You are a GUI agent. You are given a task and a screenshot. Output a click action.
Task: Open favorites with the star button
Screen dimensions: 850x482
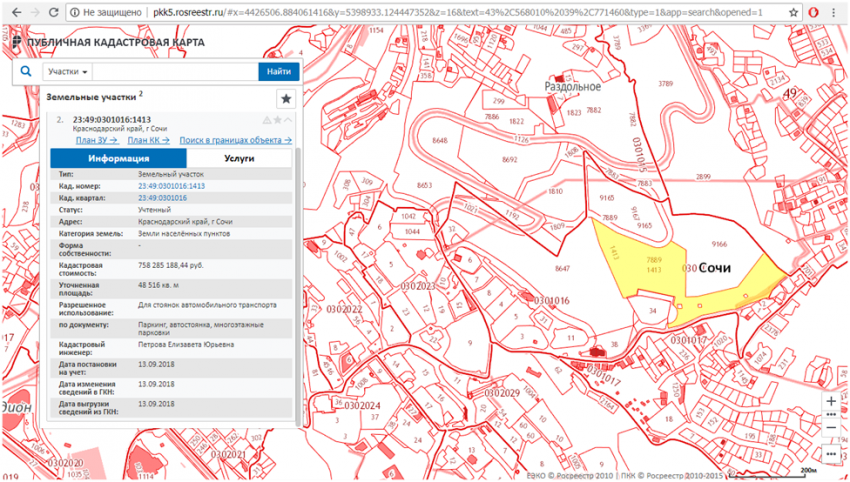point(286,99)
